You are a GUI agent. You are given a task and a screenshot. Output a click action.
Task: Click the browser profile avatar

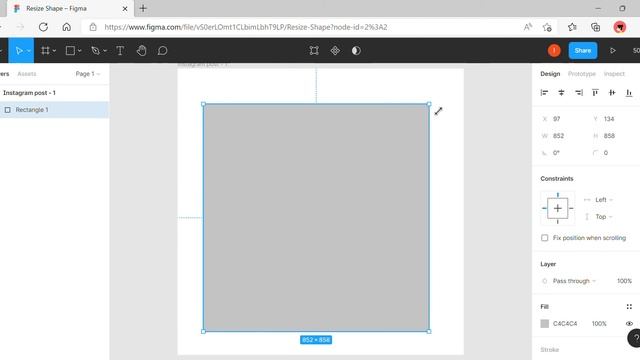point(620,27)
